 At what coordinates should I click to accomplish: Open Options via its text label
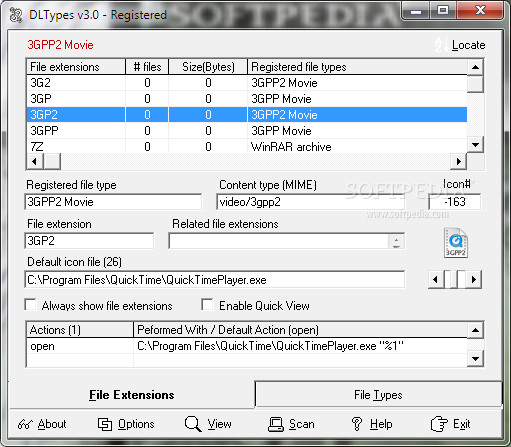pos(136,424)
